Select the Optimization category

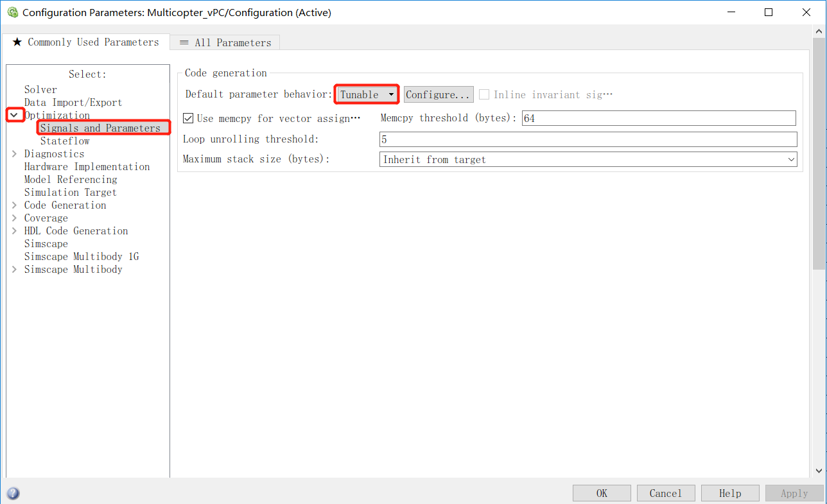tap(57, 115)
